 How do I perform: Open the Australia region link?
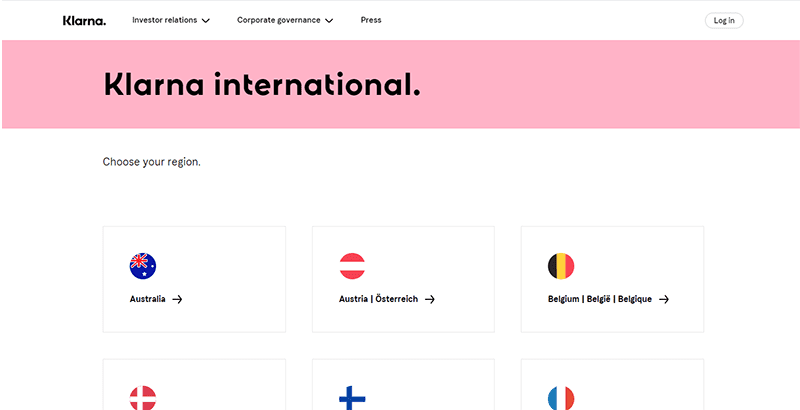tap(147, 299)
